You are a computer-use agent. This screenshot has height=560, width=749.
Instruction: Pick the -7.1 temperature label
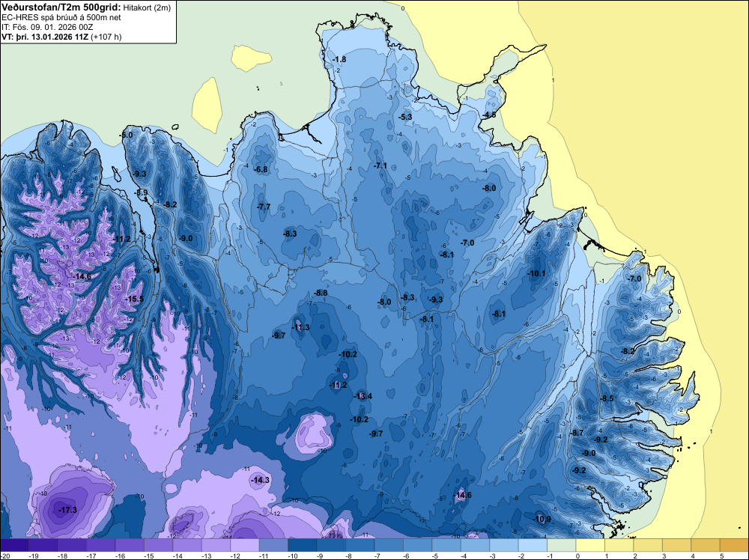tap(380, 165)
